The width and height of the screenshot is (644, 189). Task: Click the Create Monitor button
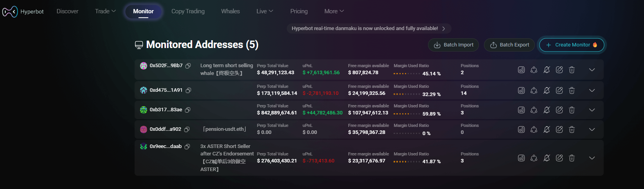click(572, 45)
